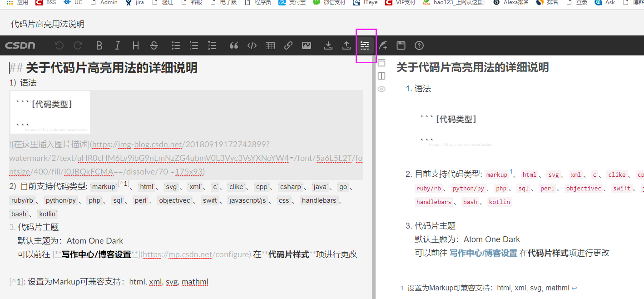Insert an image

(x=307, y=45)
